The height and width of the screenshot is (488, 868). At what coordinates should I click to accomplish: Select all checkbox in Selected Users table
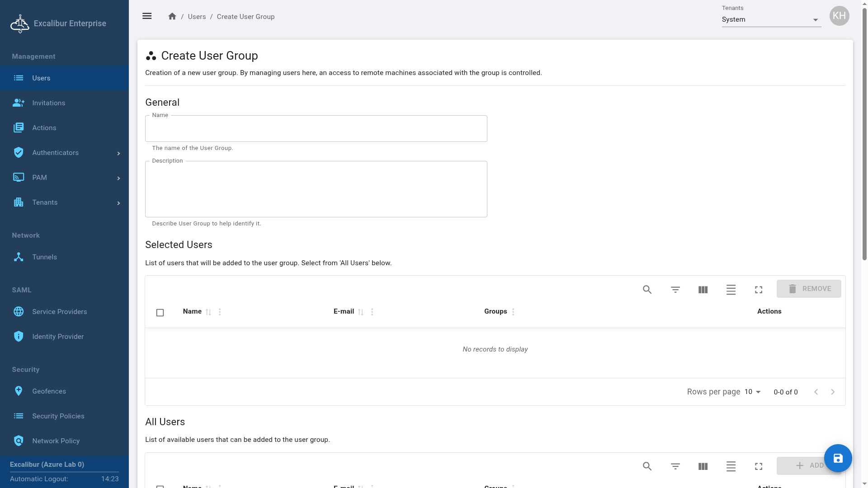tap(160, 312)
